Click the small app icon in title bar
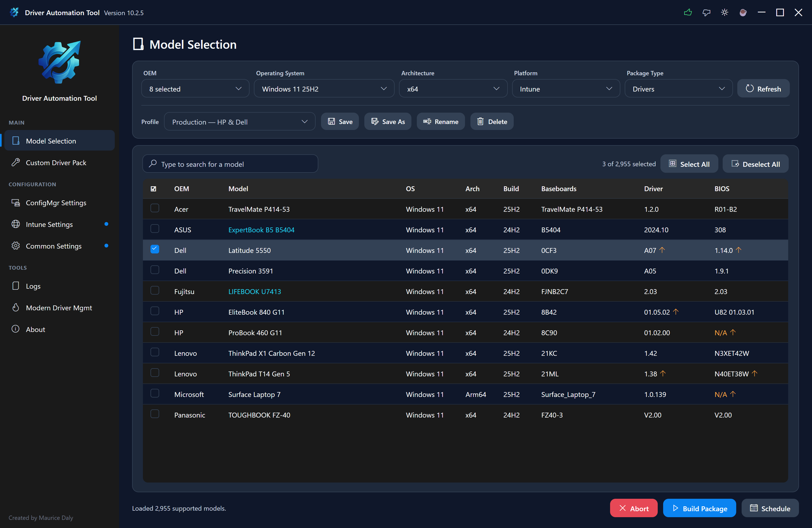Viewport: 812px width, 528px height. click(x=14, y=13)
